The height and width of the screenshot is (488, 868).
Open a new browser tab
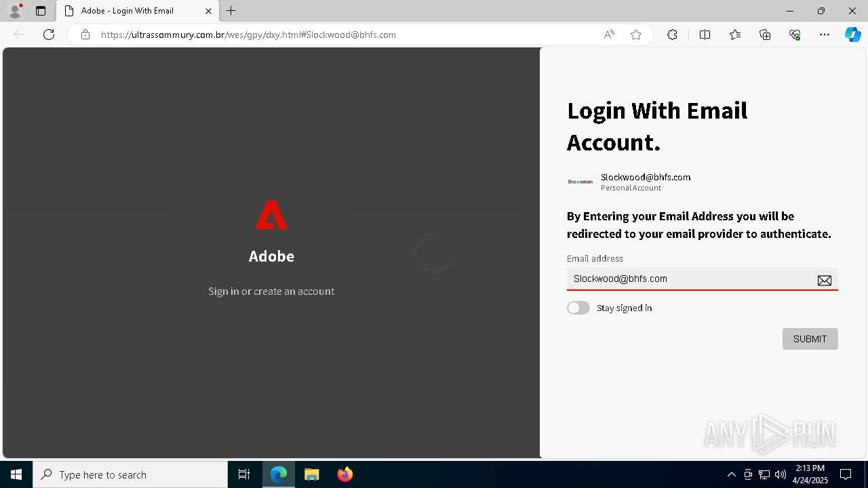tap(231, 11)
